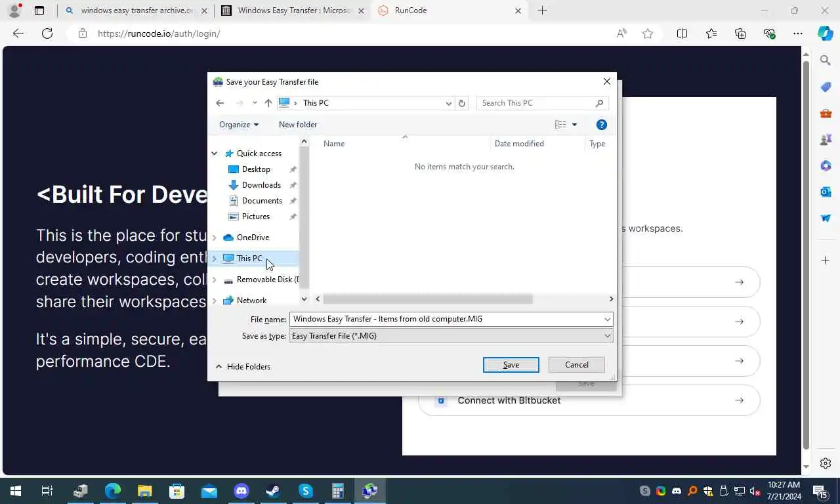Click the Search This PC field
840x504 pixels.
[542, 103]
